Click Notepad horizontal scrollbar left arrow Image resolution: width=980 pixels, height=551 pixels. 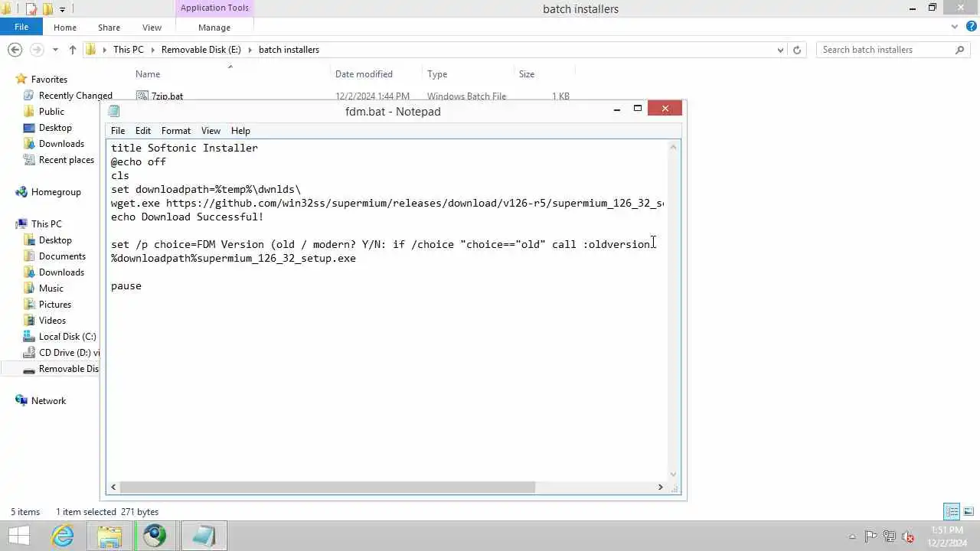(113, 487)
